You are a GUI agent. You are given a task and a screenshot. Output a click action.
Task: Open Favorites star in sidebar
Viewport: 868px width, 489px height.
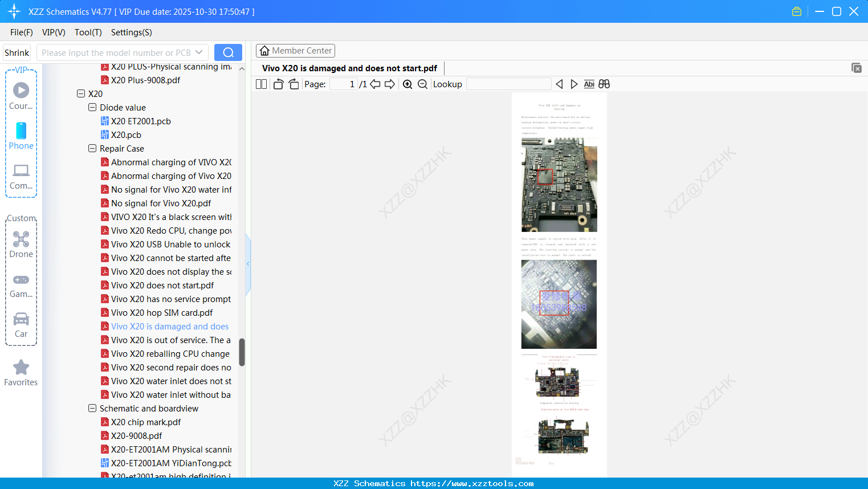point(21,373)
